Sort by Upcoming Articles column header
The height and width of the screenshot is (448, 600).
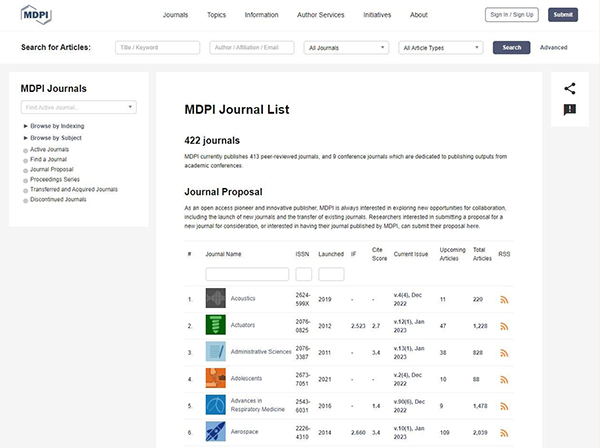[x=452, y=254]
